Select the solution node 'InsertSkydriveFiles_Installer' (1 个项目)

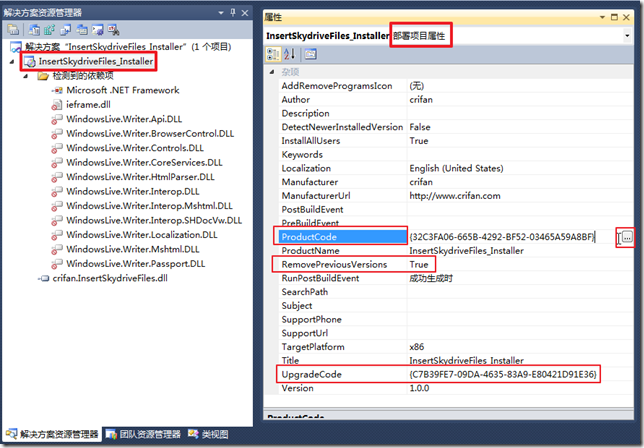click(x=128, y=47)
